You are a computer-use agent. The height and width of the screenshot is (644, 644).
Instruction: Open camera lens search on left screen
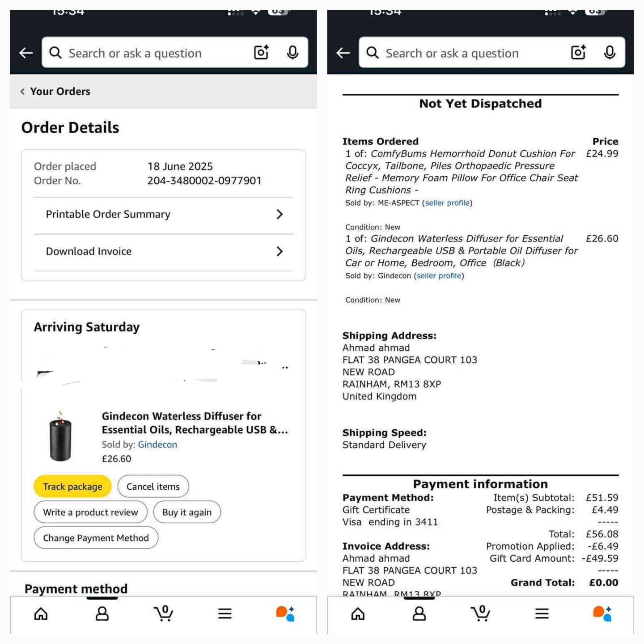261,52
